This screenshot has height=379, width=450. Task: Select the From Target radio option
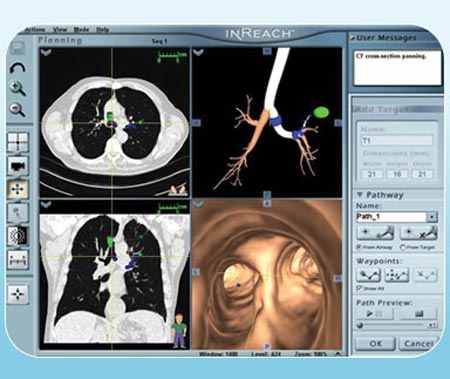click(402, 247)
